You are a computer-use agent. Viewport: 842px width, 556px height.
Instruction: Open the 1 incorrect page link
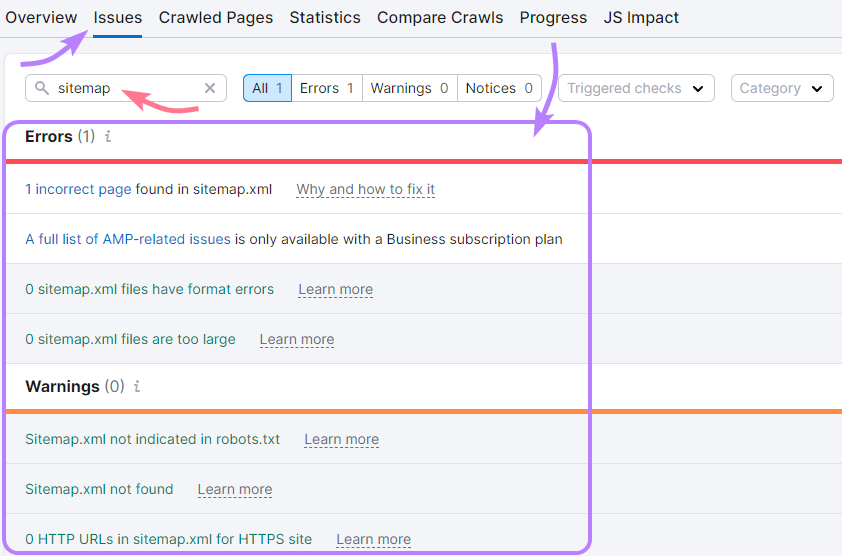click(78, 189)
